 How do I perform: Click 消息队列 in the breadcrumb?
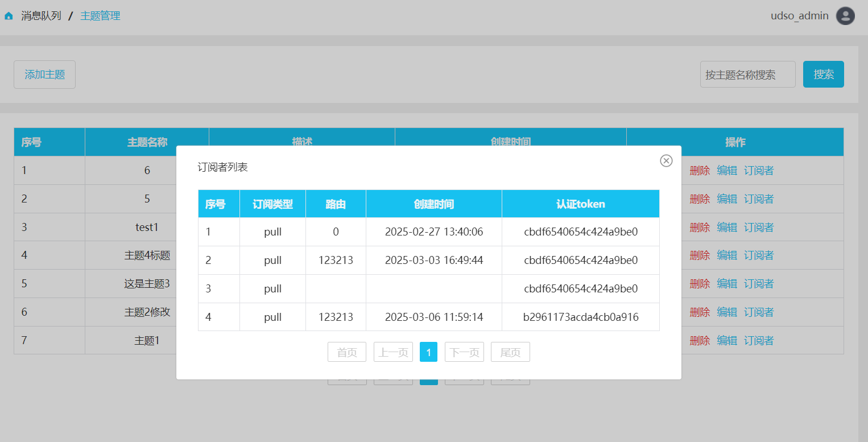[41, 16]
